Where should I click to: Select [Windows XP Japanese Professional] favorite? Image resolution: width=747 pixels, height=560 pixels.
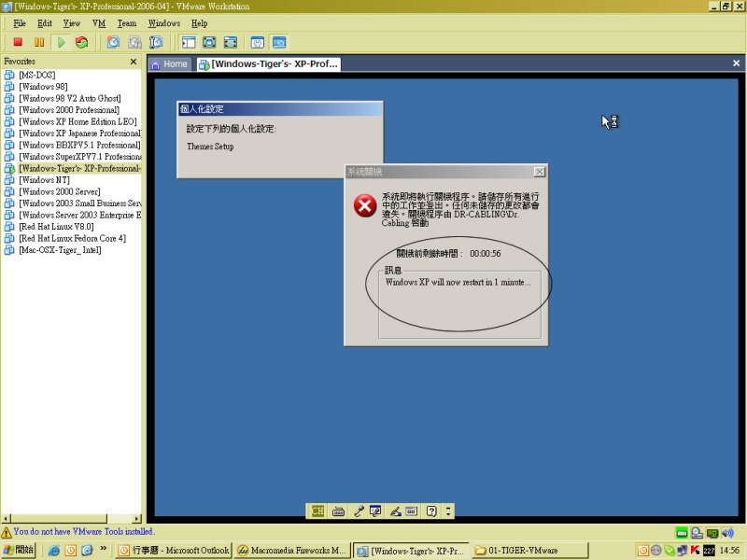pos(79,133)
